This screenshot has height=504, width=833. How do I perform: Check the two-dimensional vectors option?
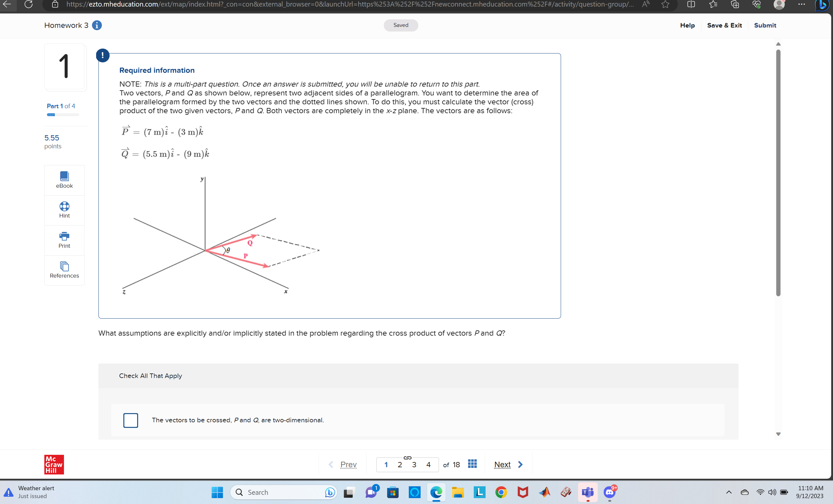pyautogui.click(x=131, y=420)
